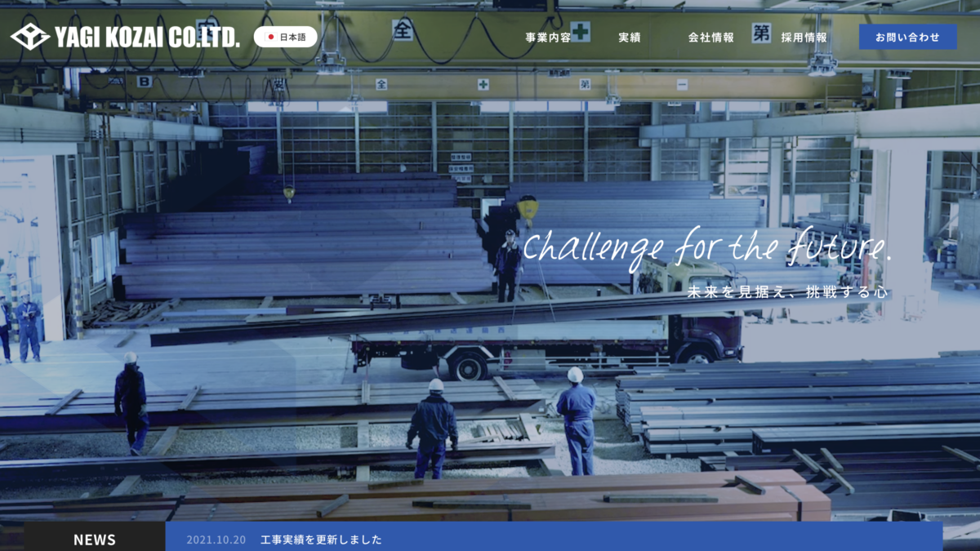Viewport: 980px width, 551px height.
Task: Click the white 第 sign on the crane beam
Action: tap(761, 33)
